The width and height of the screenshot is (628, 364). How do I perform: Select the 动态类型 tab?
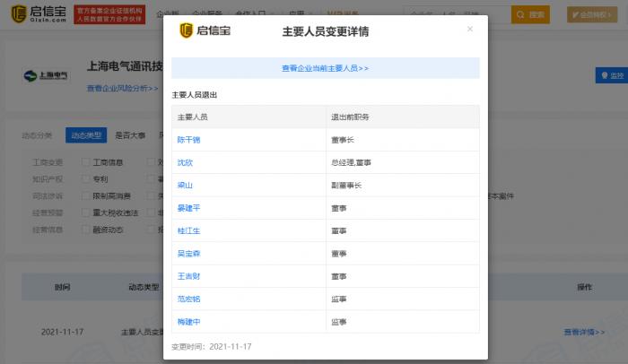click(x=86, y=135)
